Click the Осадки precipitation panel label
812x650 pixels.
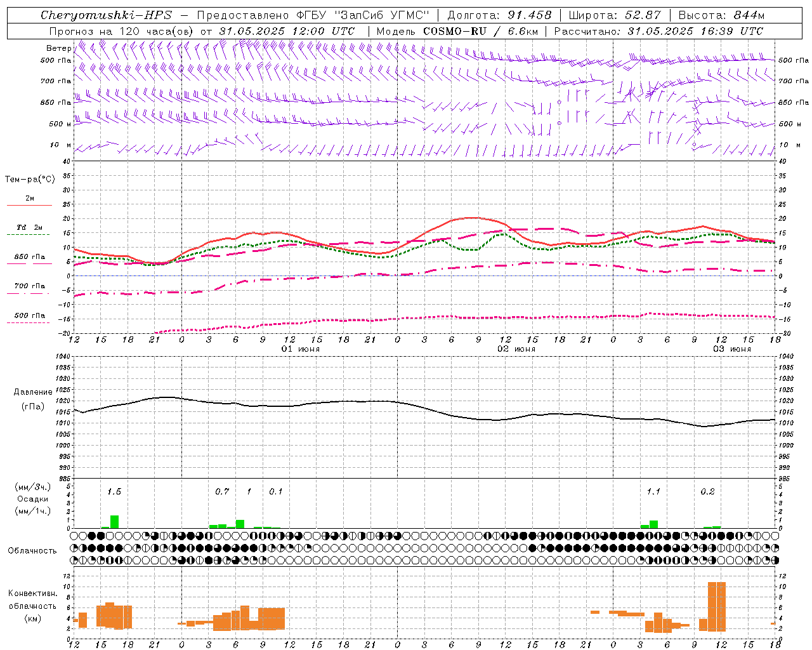coord(33,499)
